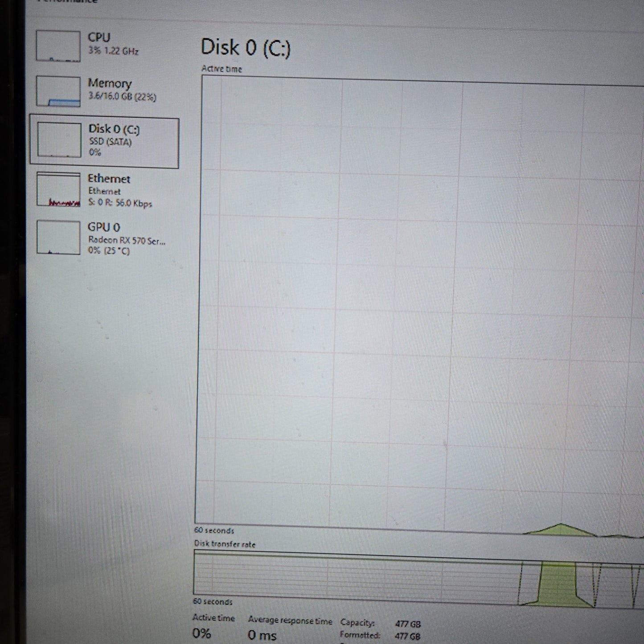
Task: Click the Disk 0 mini activity graph
Action: pyautogui.click(x=59, y=140)
